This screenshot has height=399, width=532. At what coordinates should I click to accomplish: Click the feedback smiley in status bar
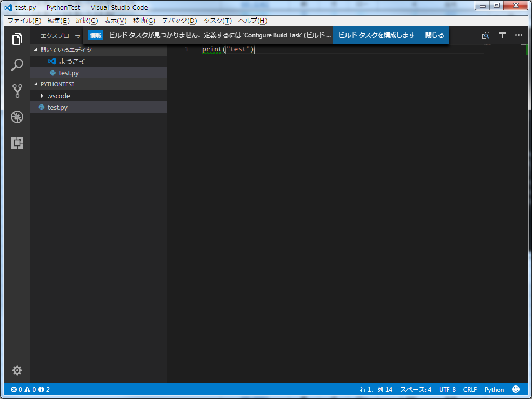coord(516,389)
